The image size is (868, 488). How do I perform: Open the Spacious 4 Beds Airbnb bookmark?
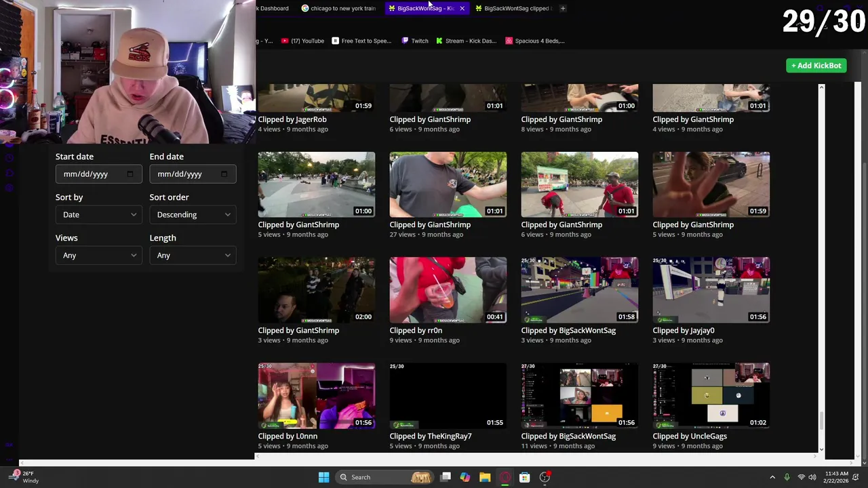coord(534,41)
